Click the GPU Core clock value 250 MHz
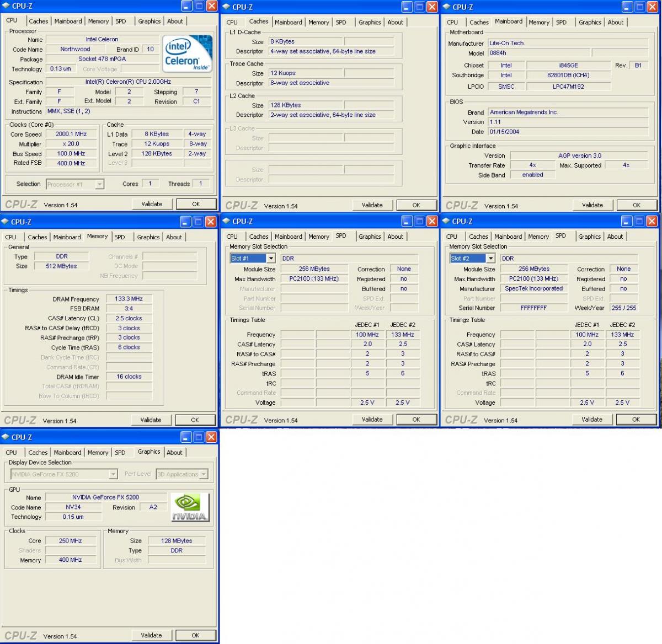The width and height of the screenshot is (662, 644). (71, 541)
